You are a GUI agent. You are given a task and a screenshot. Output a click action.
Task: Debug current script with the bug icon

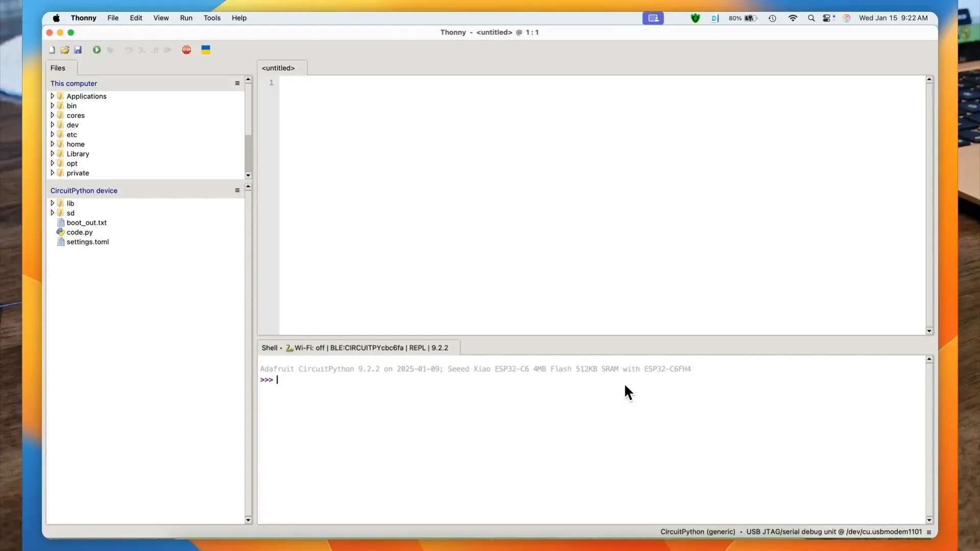coord(110,50)
